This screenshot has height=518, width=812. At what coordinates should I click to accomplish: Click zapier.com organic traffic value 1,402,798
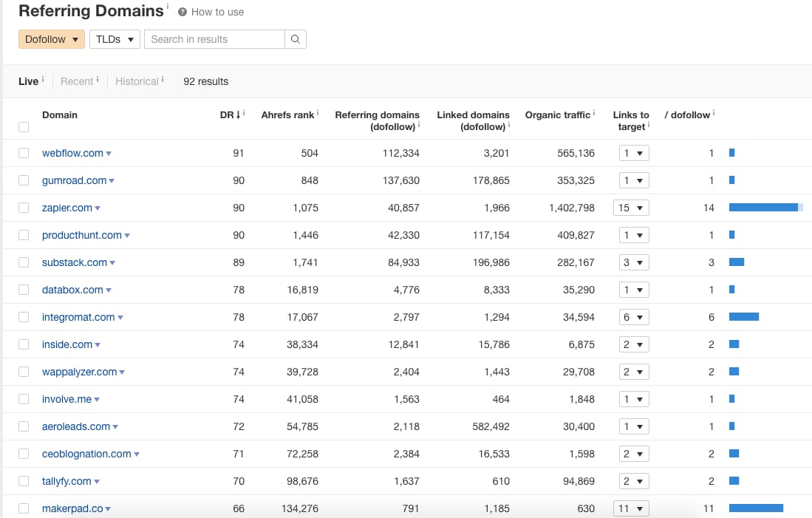pyautogui.click(x=572, y=208)
